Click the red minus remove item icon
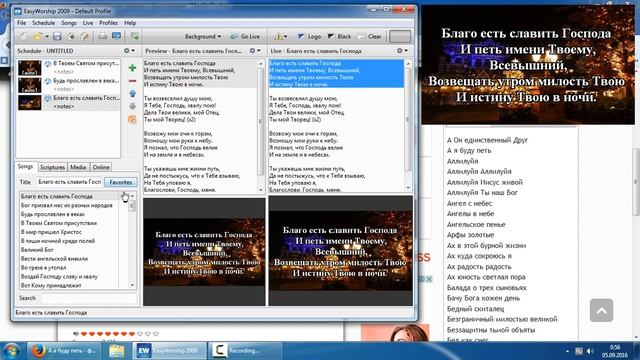Image resolution: width=640 pixels, height=360 pixels. pos(132,81)
